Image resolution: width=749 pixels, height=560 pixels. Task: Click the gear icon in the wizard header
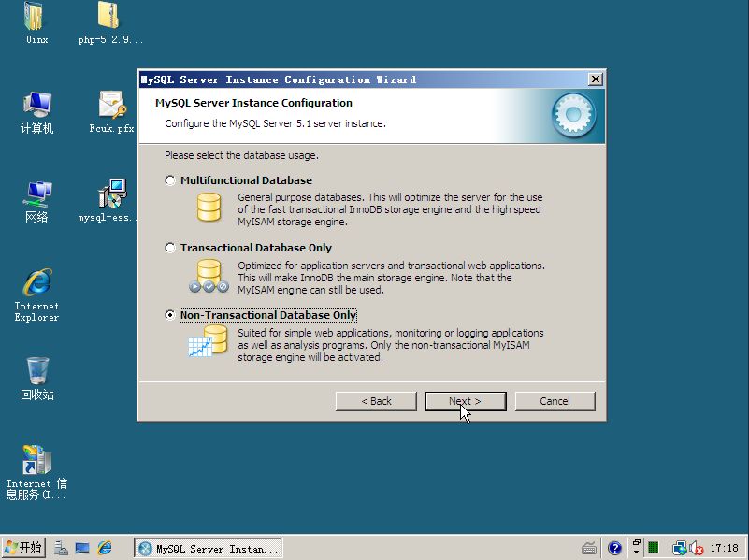pyautogui.click(x=574, y=115)
